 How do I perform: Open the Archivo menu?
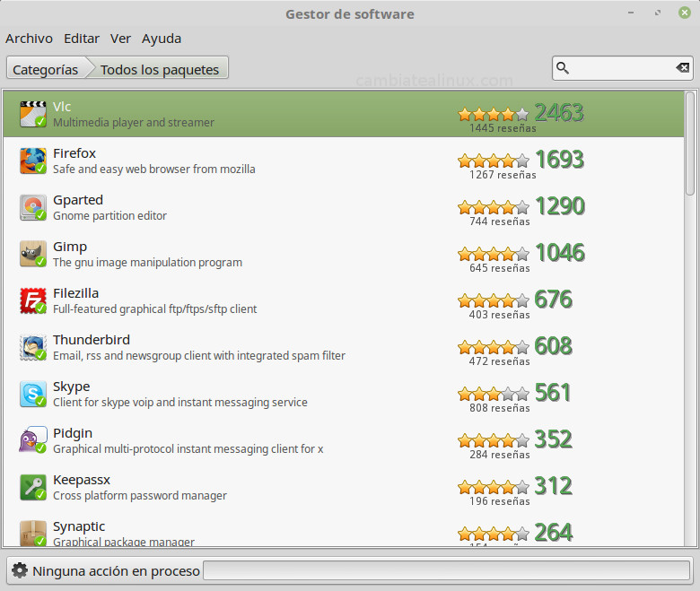pyautogui.click(x=29, y=39)
